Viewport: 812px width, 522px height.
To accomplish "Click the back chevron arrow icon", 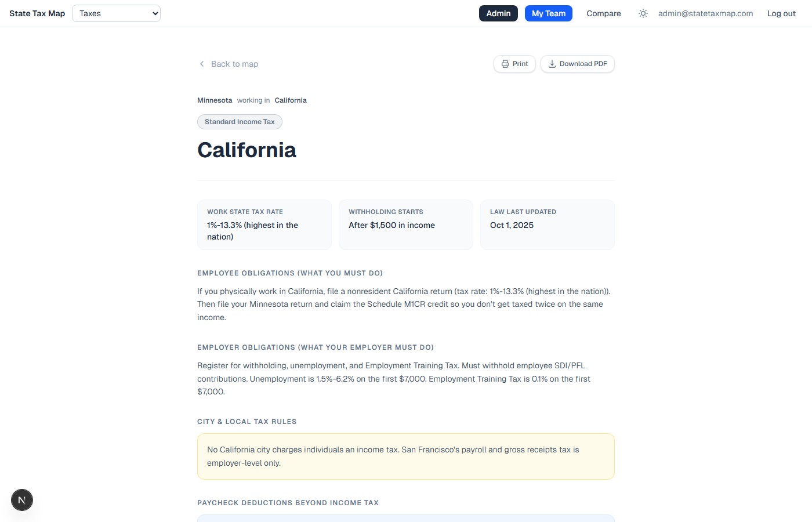I will tap(202, 64).
